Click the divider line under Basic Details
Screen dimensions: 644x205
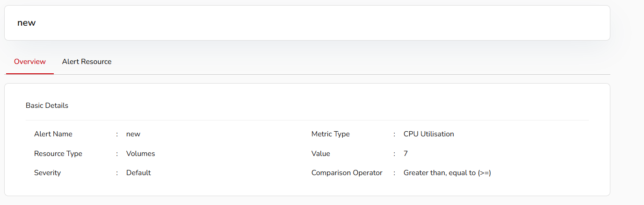pyautogui.click(x=307, y=120)
